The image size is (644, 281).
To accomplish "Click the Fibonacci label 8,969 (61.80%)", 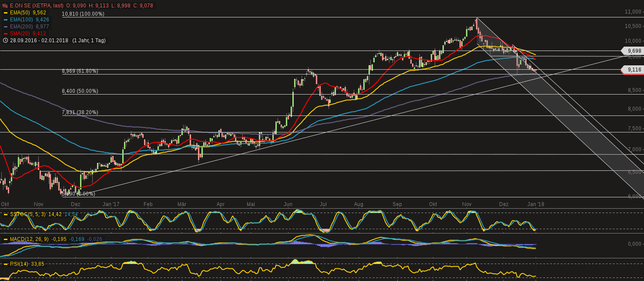I will [x=80, y=71].
